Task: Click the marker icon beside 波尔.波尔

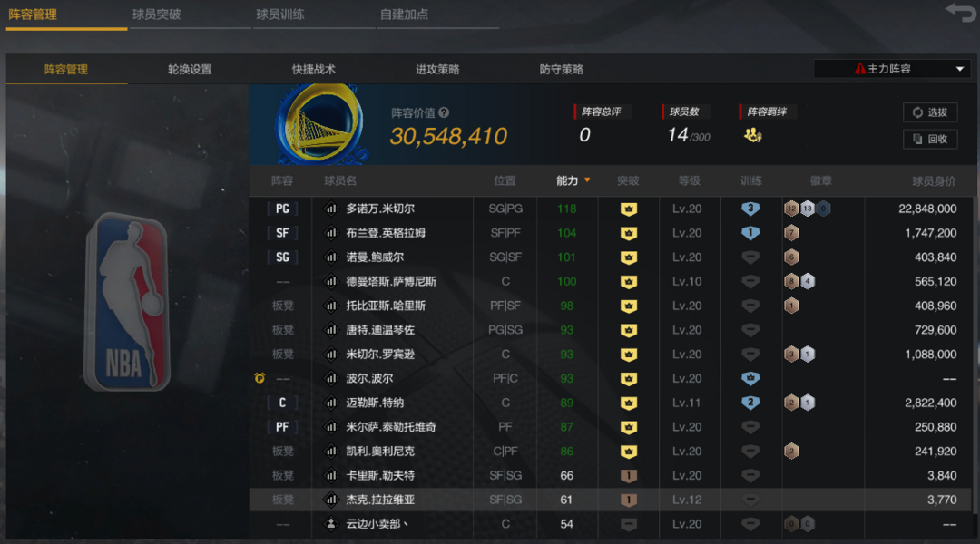Action: [x=260, y=378]
